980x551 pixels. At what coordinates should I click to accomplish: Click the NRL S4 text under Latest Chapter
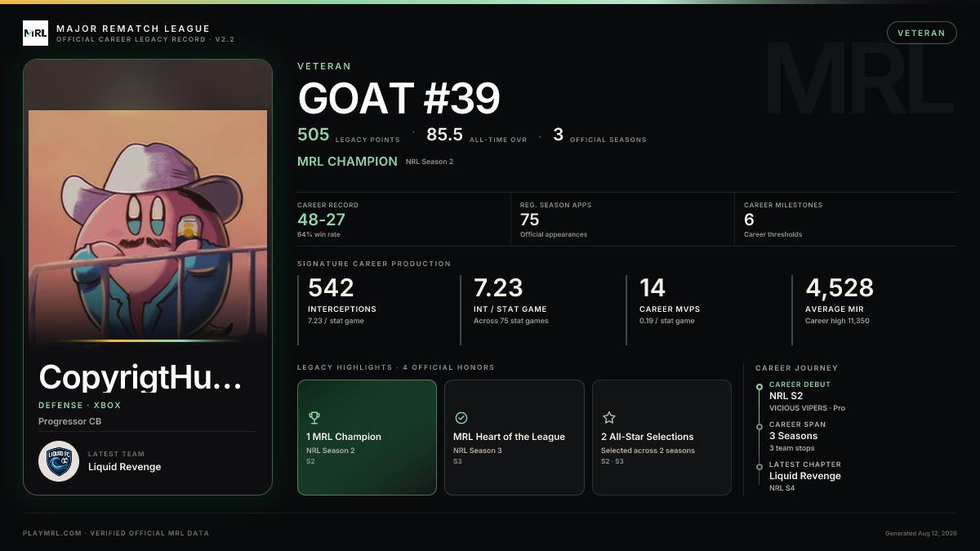coord(782,488)
